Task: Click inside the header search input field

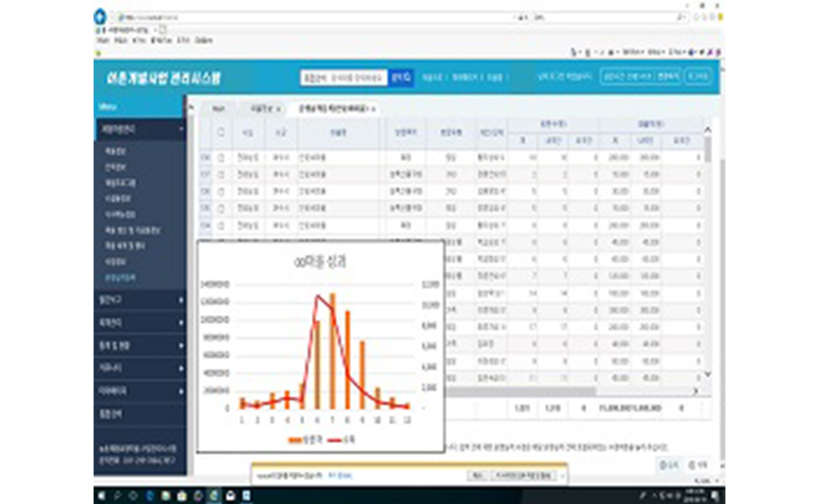Action: (x=344, y=78)
